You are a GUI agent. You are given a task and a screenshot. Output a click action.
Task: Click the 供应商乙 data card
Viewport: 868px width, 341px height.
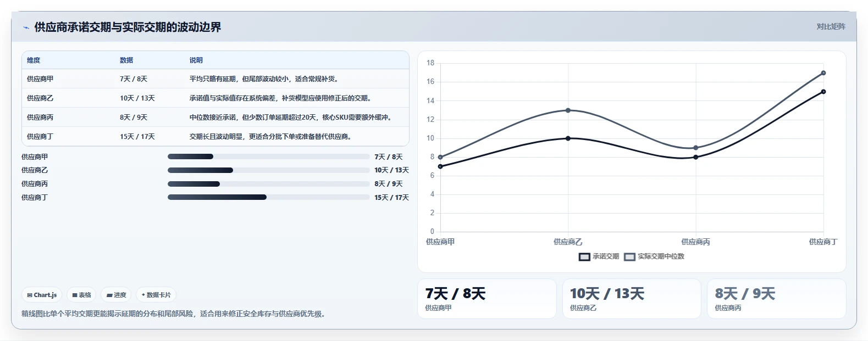click(632, 299)
